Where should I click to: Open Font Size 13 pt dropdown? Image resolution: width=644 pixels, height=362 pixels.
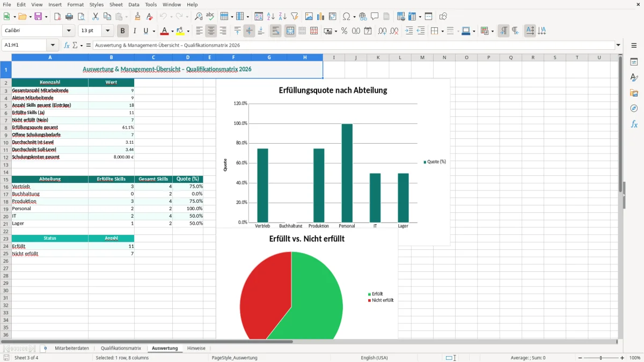click(108, 31)
